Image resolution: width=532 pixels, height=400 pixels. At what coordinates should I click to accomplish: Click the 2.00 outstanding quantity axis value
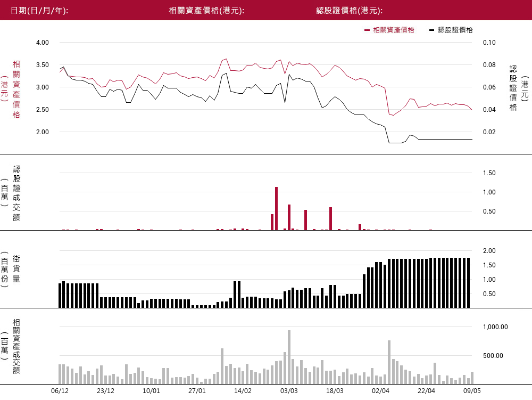[489, 250]
